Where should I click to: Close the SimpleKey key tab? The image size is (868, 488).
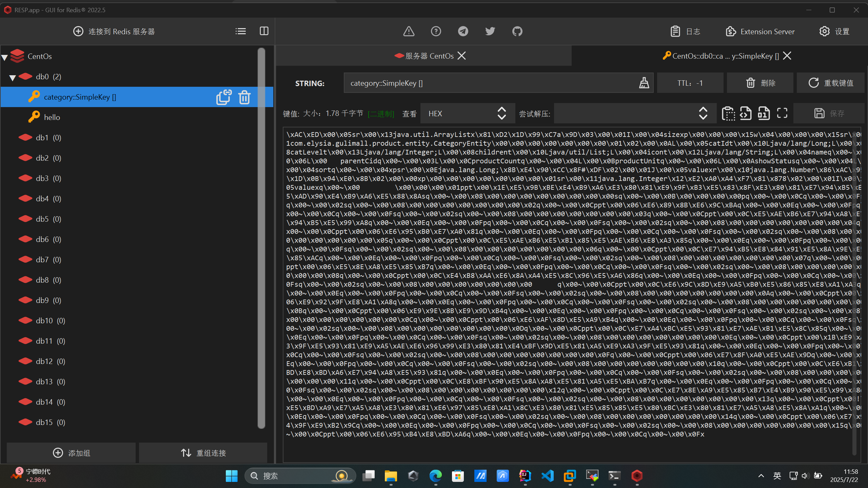[787, 56]
